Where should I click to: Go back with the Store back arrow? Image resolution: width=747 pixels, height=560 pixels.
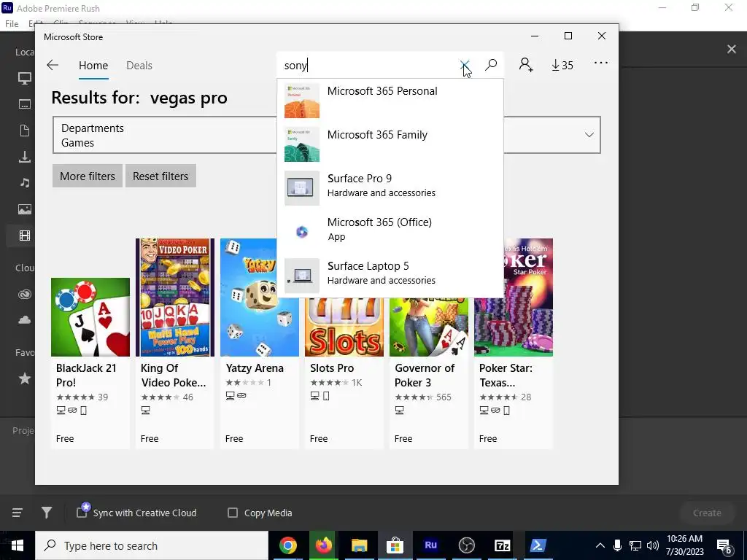53,65
